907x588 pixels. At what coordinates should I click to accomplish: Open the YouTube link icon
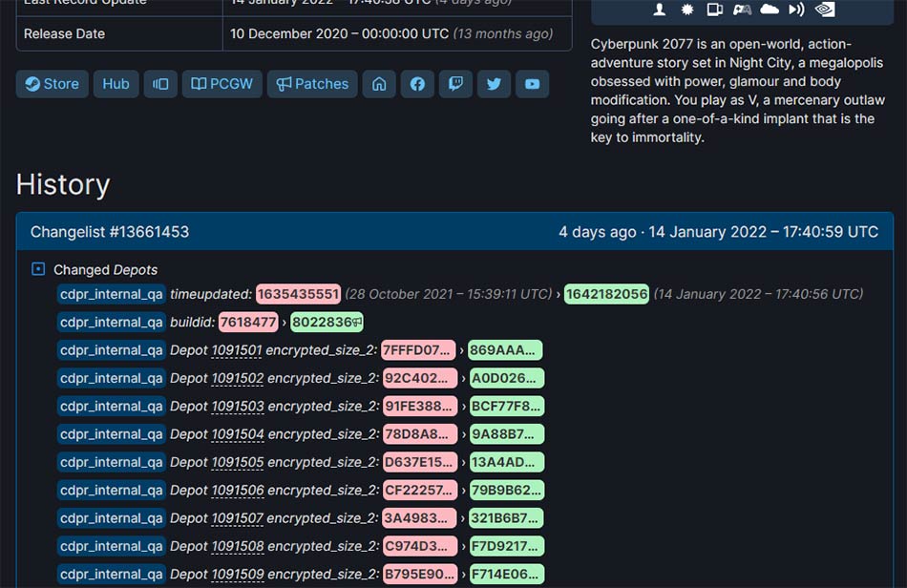[x=532, y=84]
